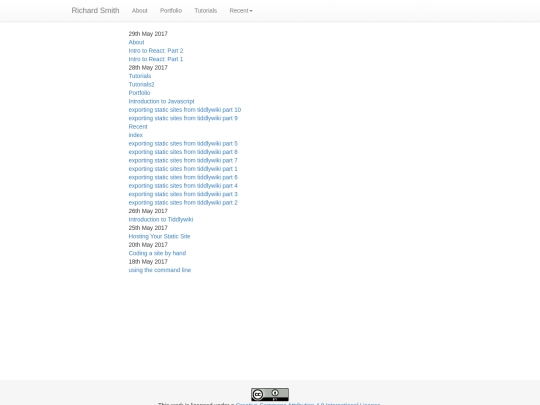Open the Portfolio link in the list
The width and height of the screenshot is (540, 405).
pyautogui.click(x=139, y=93)
